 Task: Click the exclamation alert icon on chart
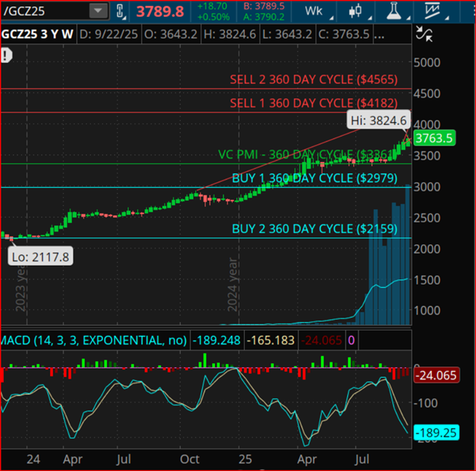coord(7,55)
